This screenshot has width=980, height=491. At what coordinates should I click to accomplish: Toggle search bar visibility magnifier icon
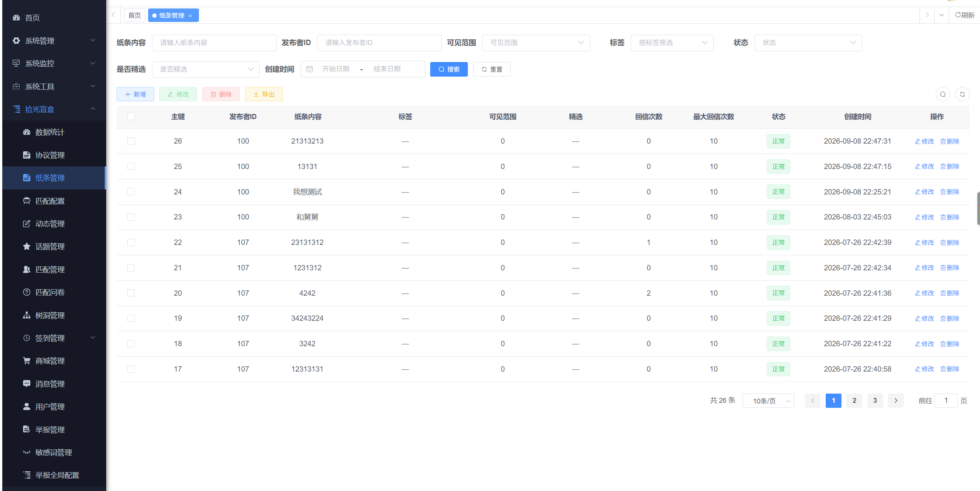coord(943,94)
